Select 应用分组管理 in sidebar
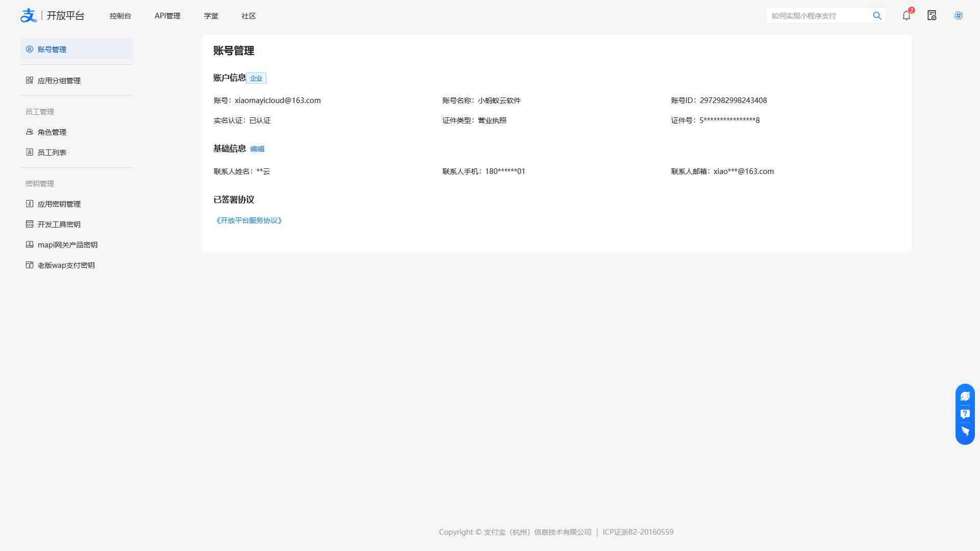This screenshot has height=551, width=980. click(59, 81)
